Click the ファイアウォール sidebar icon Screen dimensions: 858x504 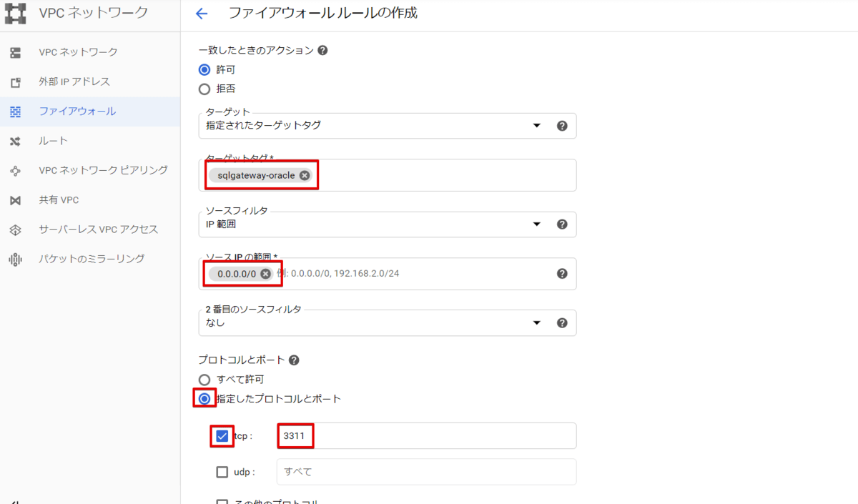pyautogui.click(x=15, y=112)
